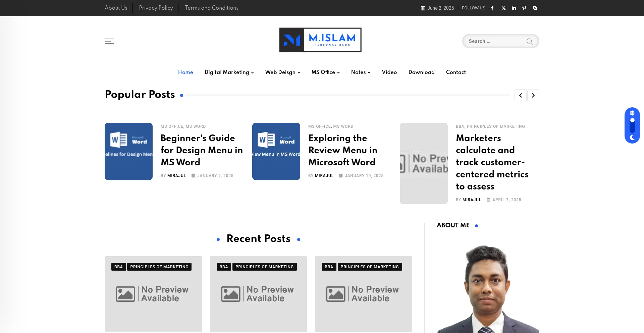This screenshot has height=333, width=644.
Task: Click the Pinterest social icon
Action: coord(524,8)
